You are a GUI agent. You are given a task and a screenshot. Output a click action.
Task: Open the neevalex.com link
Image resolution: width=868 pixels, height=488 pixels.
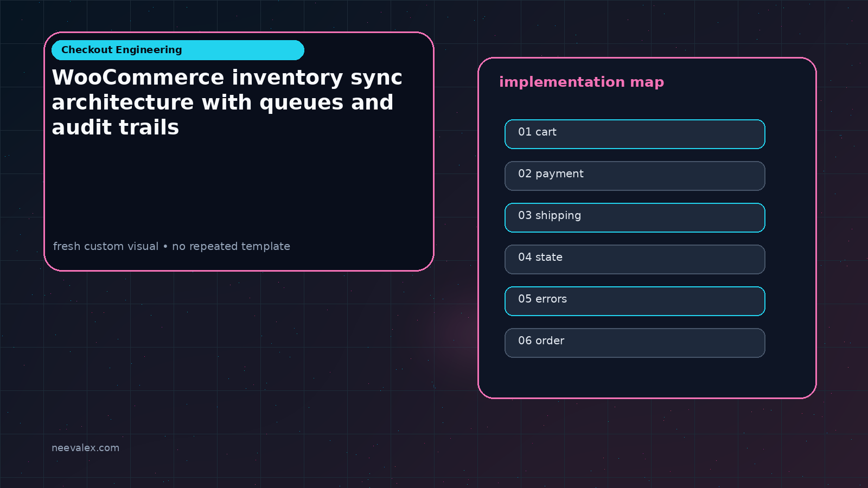click(x=85, y=448)
